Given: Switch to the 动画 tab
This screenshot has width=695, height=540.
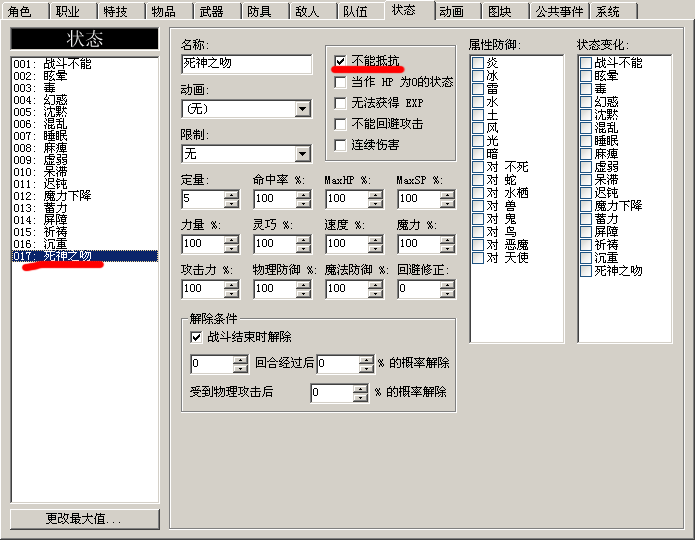Looking at the screenshot, I should click(457, 11).
